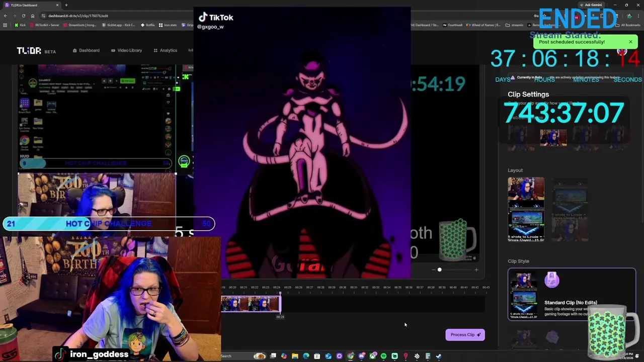This screenshot has width=644, height=362.
Task: Click the 00:24 playhead end marker
Action: click(280, 317)
